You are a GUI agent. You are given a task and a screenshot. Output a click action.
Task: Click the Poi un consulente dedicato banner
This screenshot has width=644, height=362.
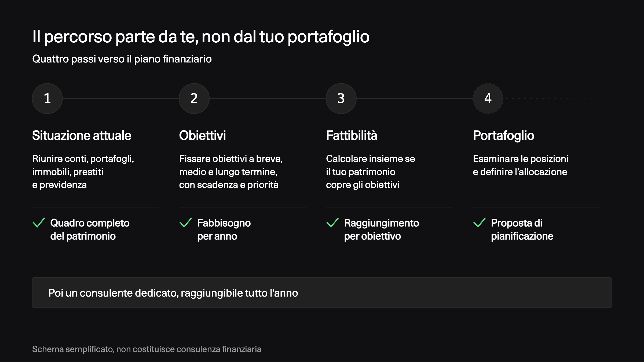click(322, 293)
